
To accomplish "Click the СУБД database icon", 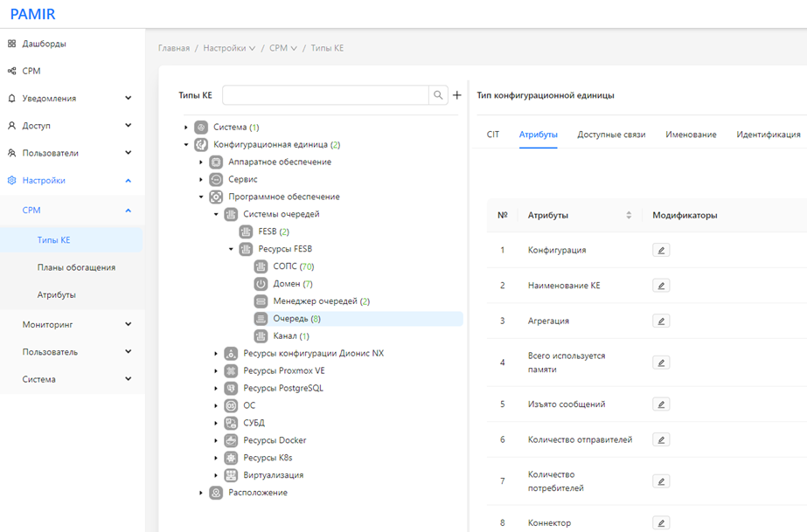I will tap(231, 423).
